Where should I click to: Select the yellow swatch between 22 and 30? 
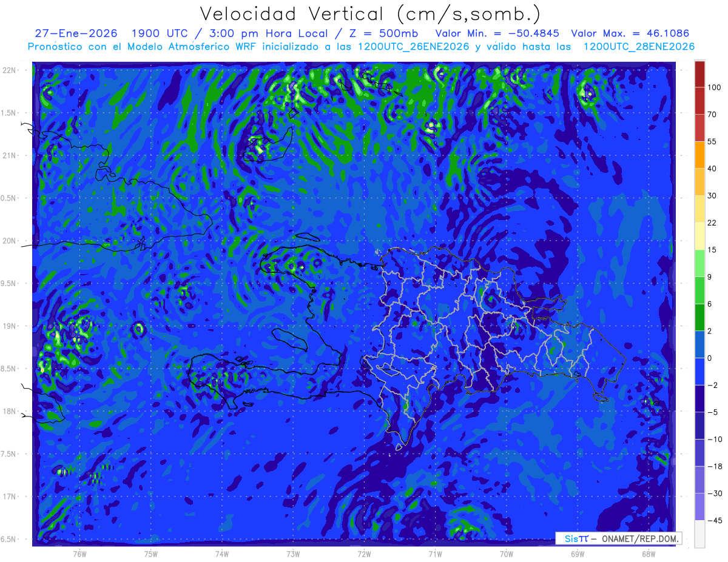point(699,209)
